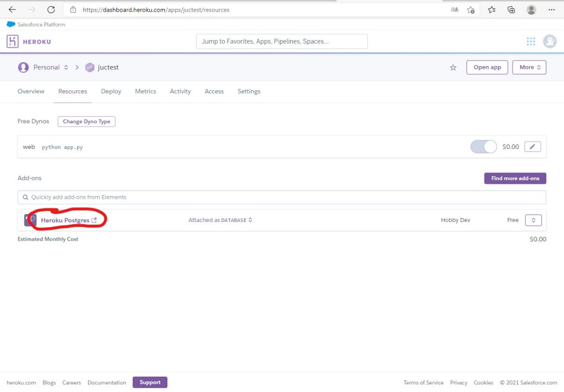Click the lock icon in address bar
564x392 pixels.
coord(73,10)
